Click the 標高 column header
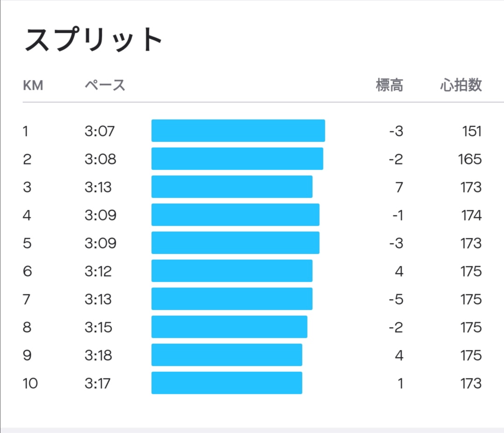Screen dimensions: 504x433 coord(389,86)
